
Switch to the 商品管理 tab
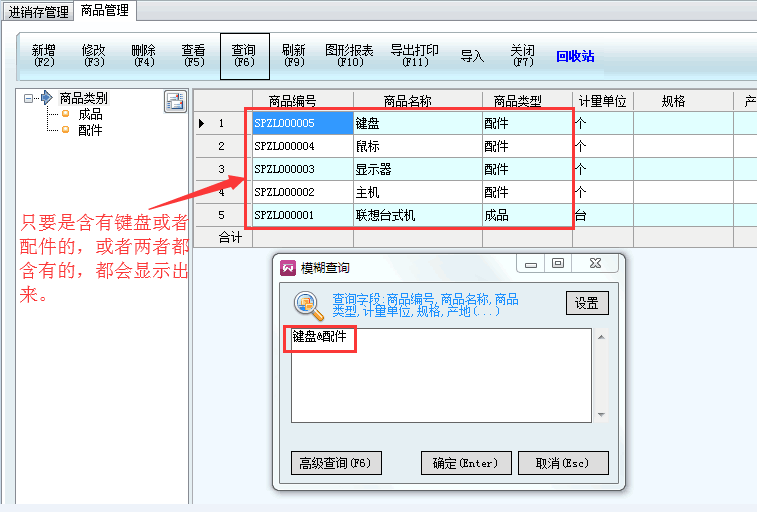pyautogui.click(x=106, y=11)
